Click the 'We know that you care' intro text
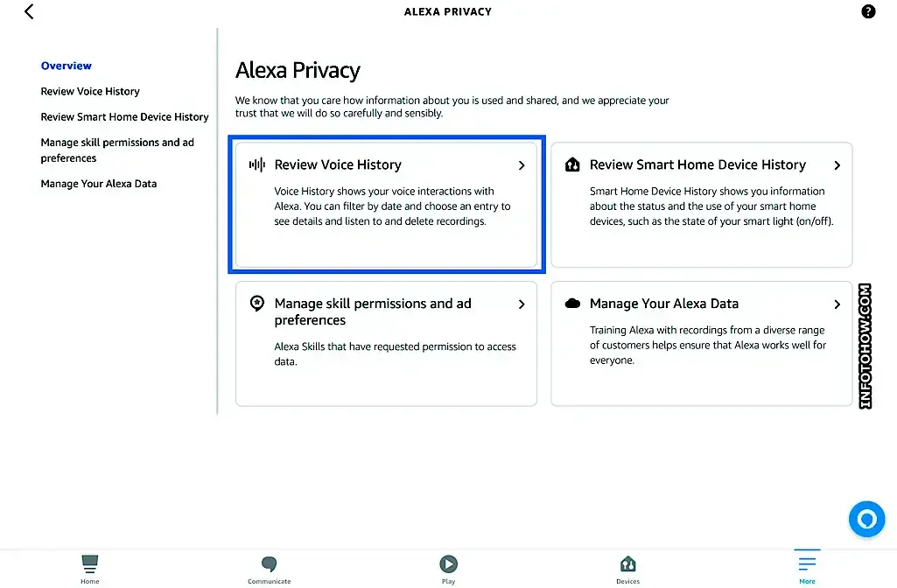Screen dimensions: 897x588 [452, 107]
